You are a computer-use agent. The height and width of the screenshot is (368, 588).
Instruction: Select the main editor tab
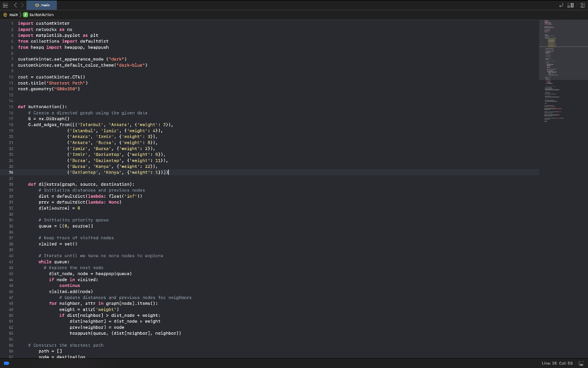(41, 5)
